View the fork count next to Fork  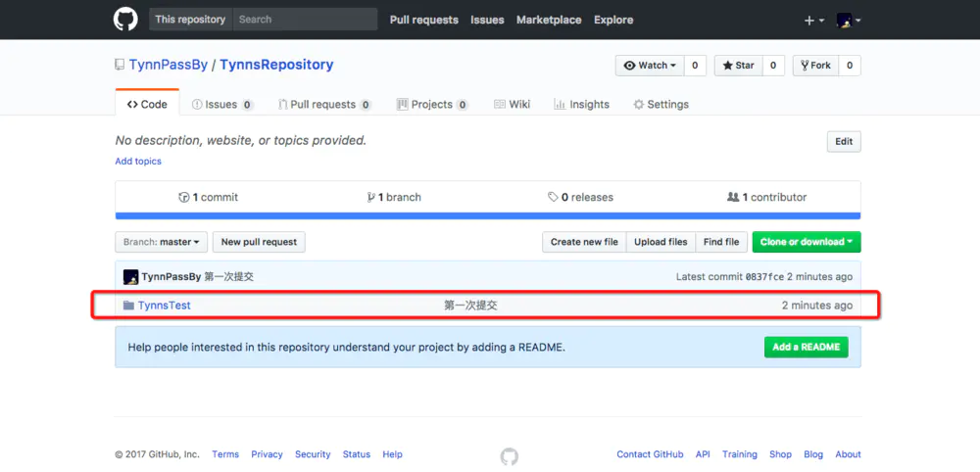(x=850, y=66)
